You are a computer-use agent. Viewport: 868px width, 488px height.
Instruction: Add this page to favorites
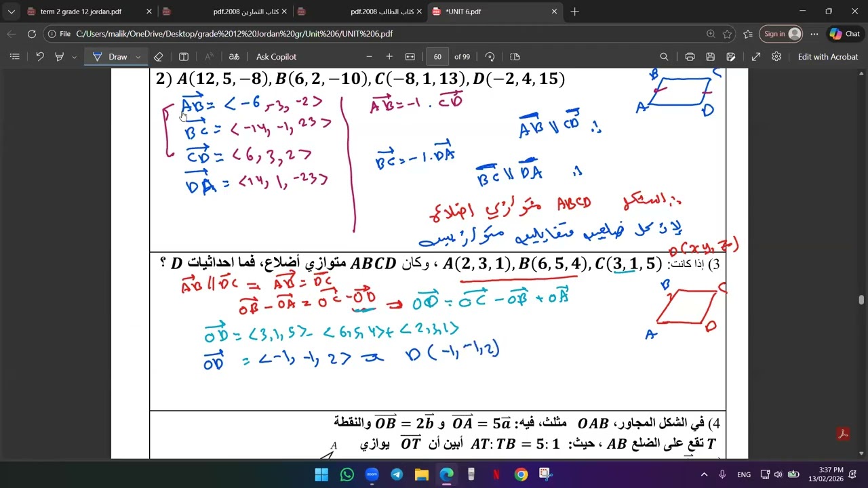pyautogui.click(x=728, y=34)
